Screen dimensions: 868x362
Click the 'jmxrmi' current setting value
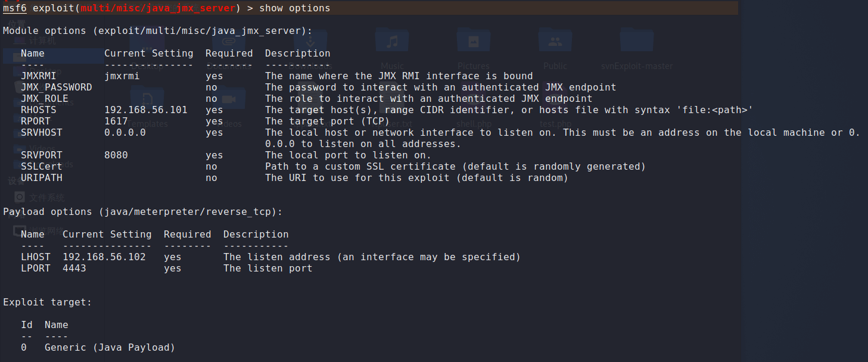click(x=122, y=76)
